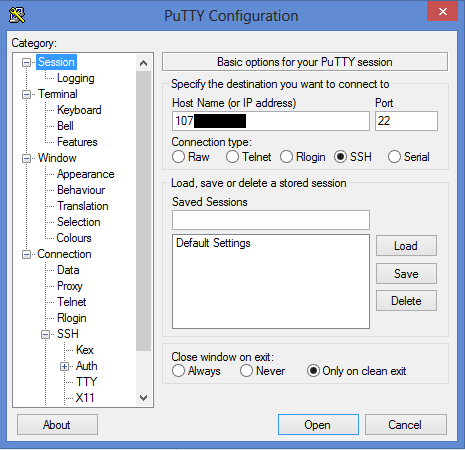Collapse the SSH tree node
Viewport: 465px width, 450px height.
[45, 334]
